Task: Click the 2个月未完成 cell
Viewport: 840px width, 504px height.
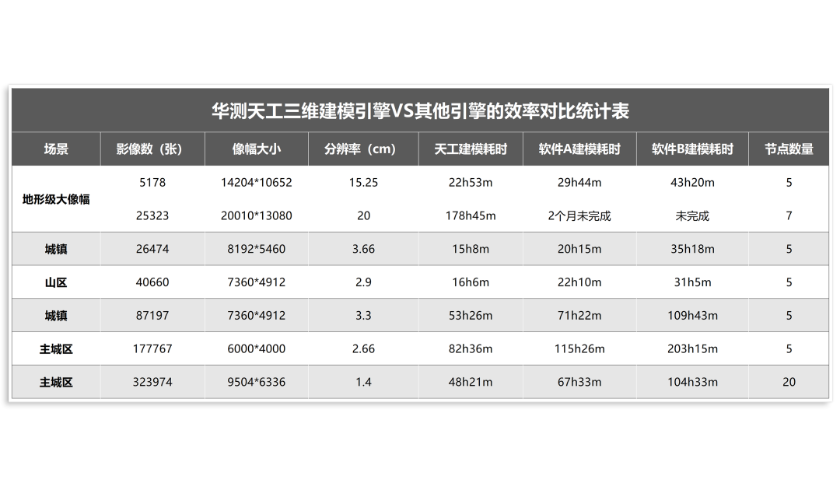Action: 579,216
